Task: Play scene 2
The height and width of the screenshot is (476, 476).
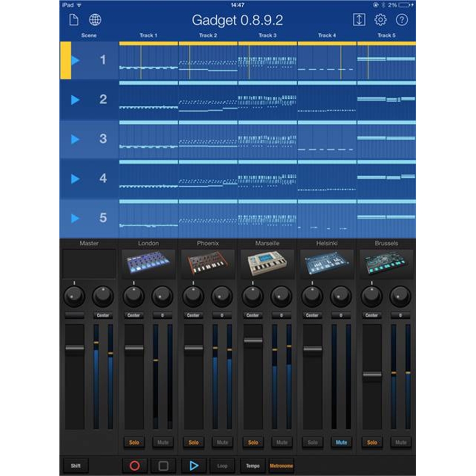Action: coord(75,99)
